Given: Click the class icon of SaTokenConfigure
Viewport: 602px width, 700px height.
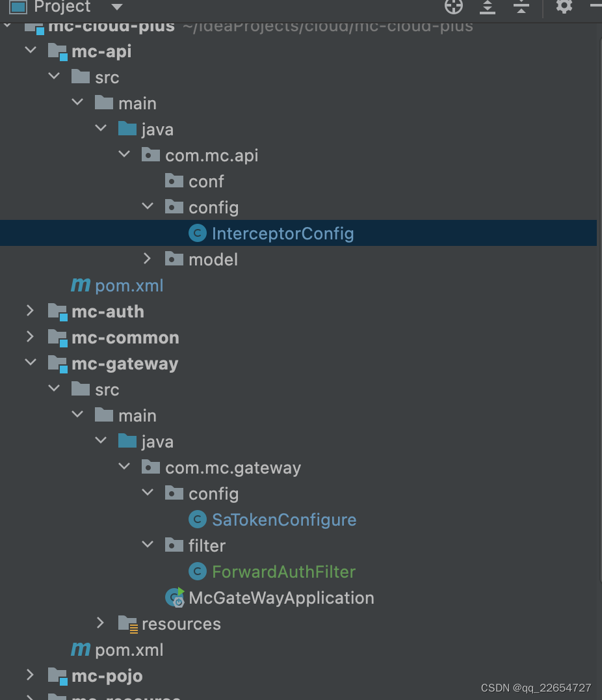Looking at the screenshot, I should click(197, 519).
